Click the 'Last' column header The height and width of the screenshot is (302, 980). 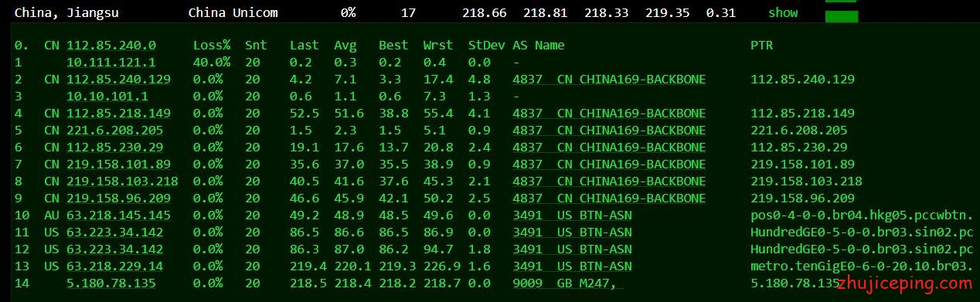[305, 45]
